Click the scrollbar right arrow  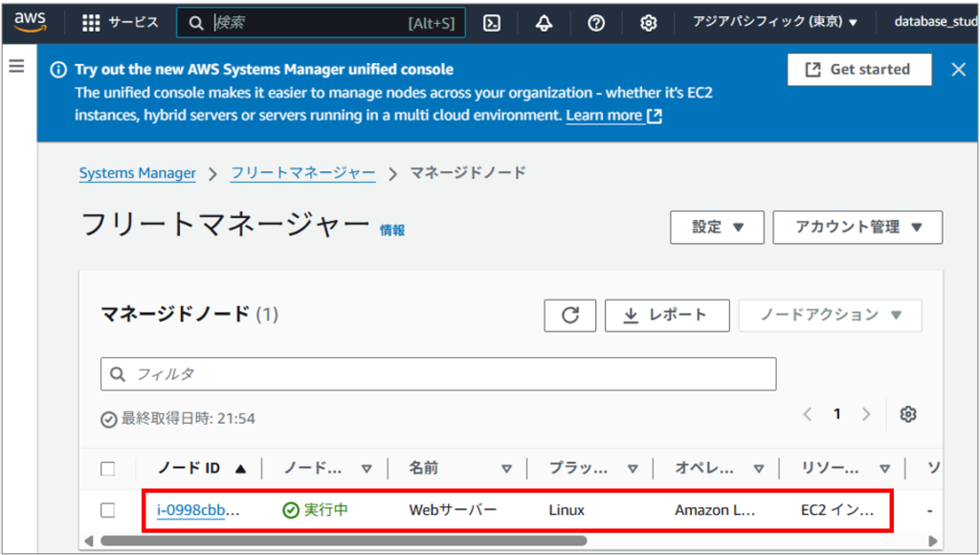pos(933,541)
